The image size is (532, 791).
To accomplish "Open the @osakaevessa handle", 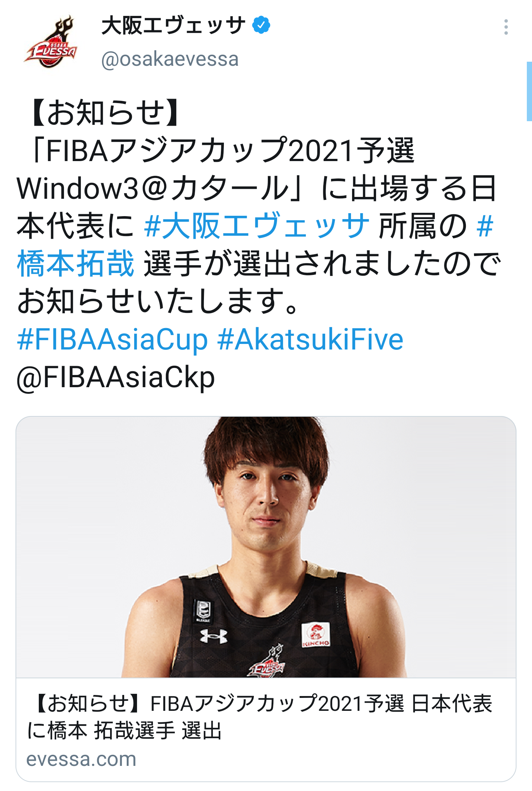I will click(170, 59).
